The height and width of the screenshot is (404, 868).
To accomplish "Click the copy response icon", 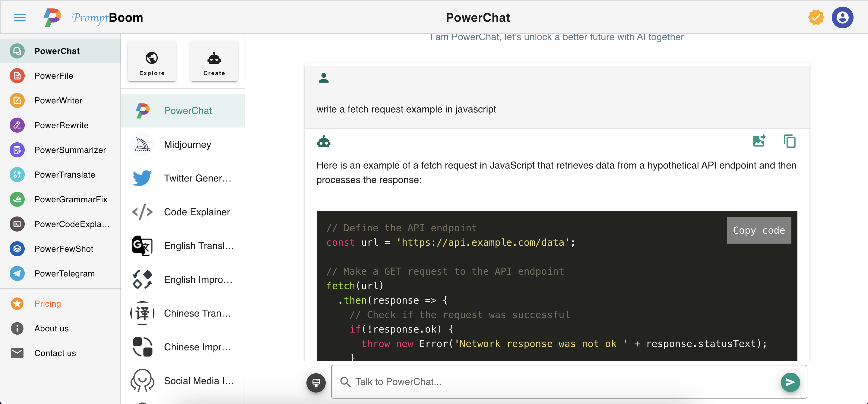I will (790, 141).
